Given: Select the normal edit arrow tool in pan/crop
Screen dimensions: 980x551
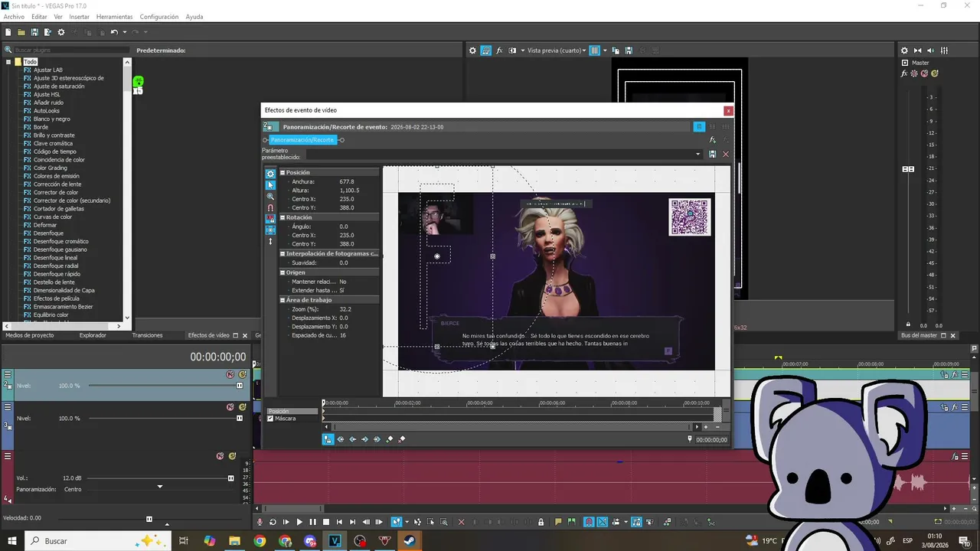Looking at the screenshot, I should pyautogui.click(x=270, y=185).
